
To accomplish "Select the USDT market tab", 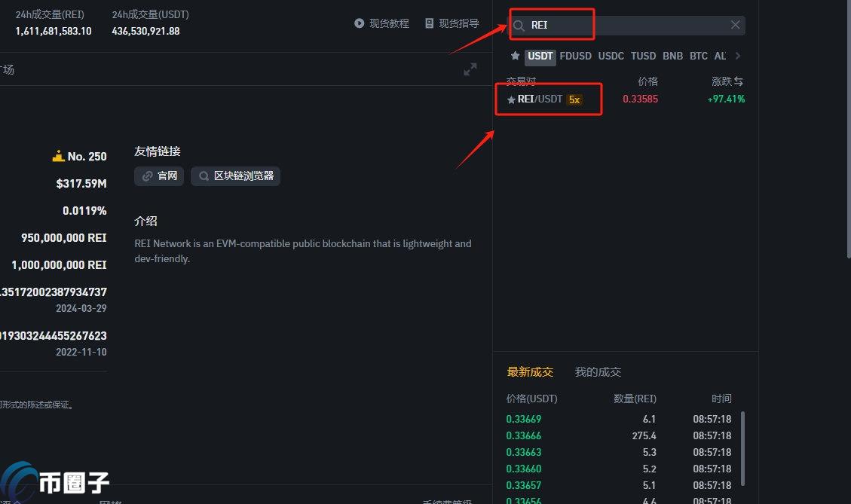I will (540, 56).
